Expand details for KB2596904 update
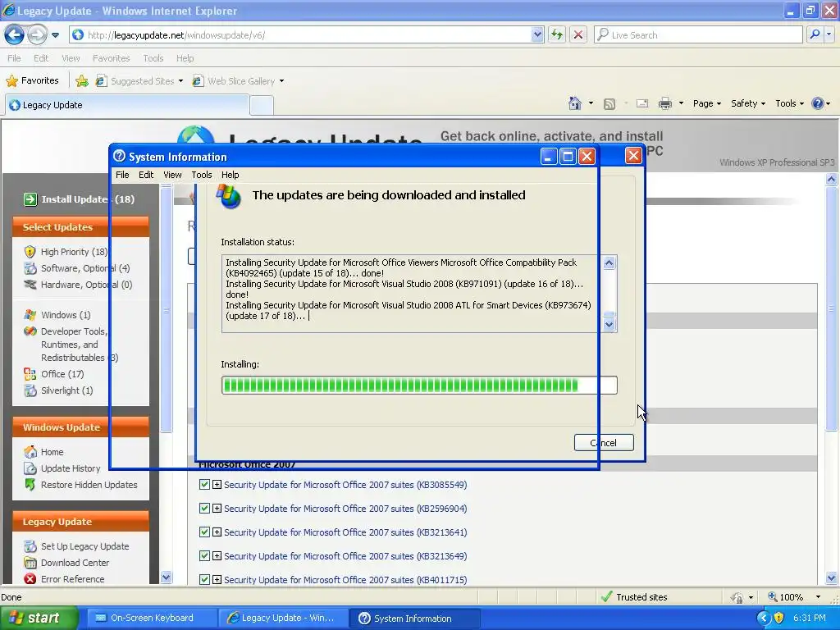Screen dimensions: 840x630 click(217, 509)
